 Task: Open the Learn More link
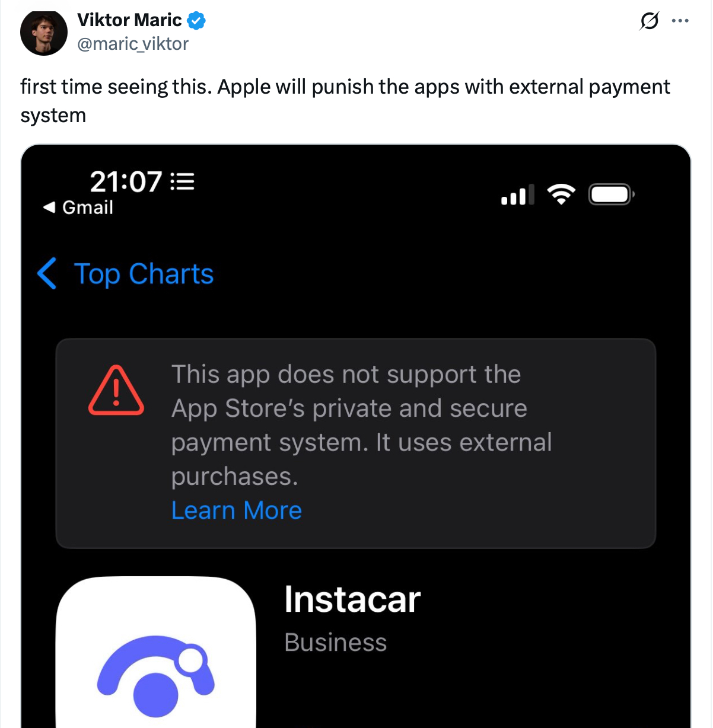click(236, 510)
